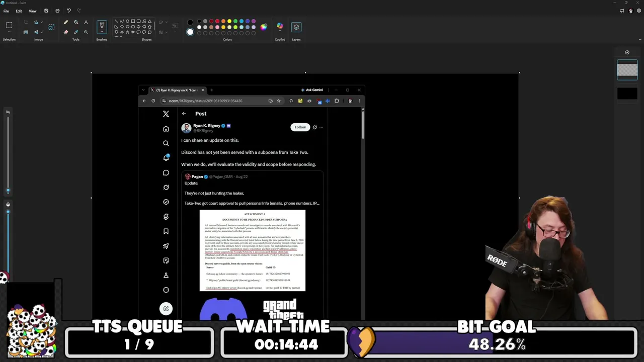Open the Edit menu
This screenshot has width=644, height=362.
pos(19,11)
